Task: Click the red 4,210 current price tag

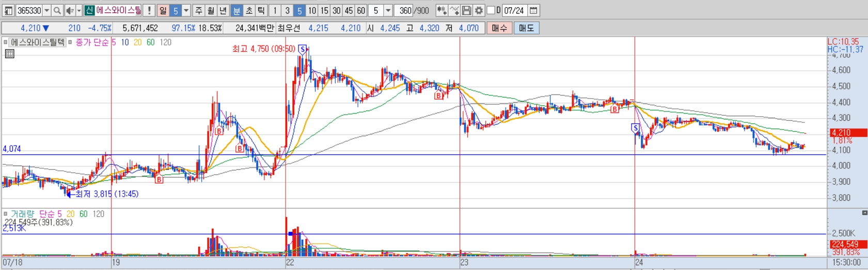Action: [x=848, y=133]
